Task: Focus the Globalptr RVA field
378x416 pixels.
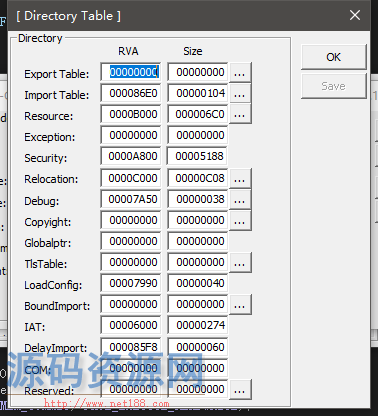Action: coord(131,241)
